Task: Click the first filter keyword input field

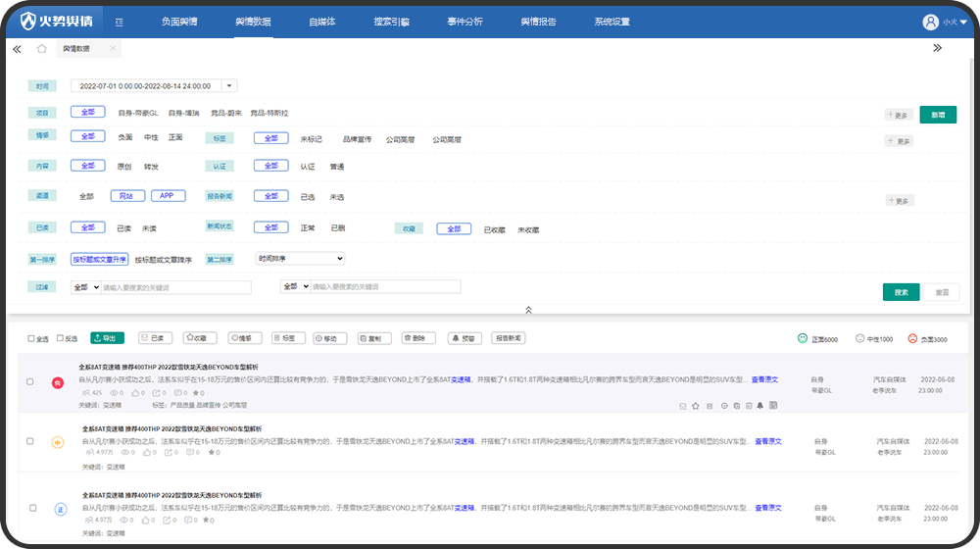Action: tap(176, 287)
